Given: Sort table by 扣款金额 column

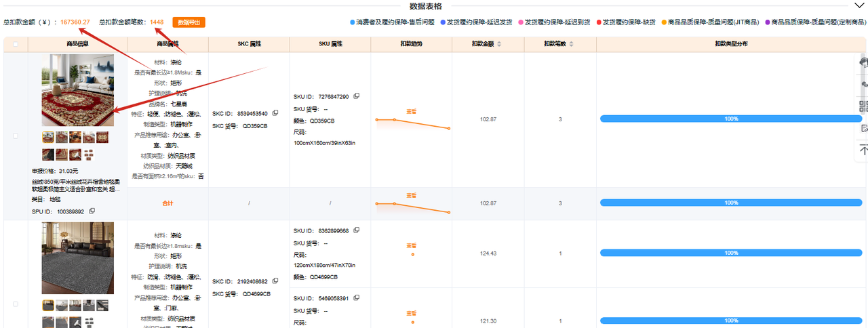Looking at the screenshot, I should pos(500,45).
